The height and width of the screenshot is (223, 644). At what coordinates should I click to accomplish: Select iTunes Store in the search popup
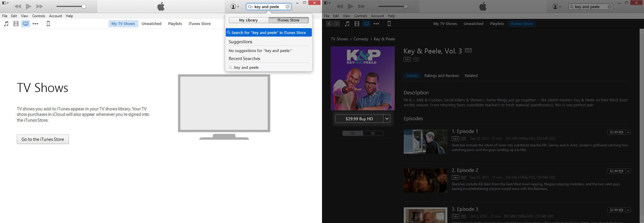pyautogui.click(x=288, y=20)
